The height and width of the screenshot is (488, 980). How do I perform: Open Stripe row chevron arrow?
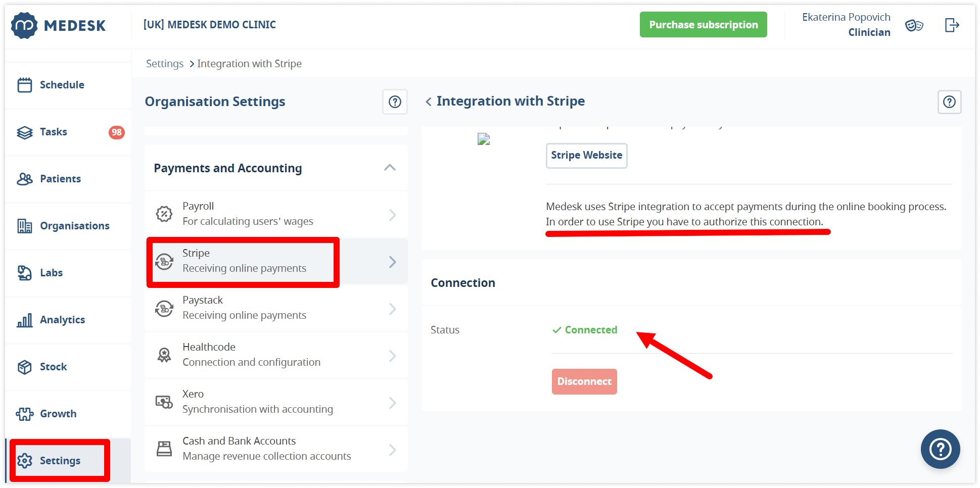[x=393, y=262]
